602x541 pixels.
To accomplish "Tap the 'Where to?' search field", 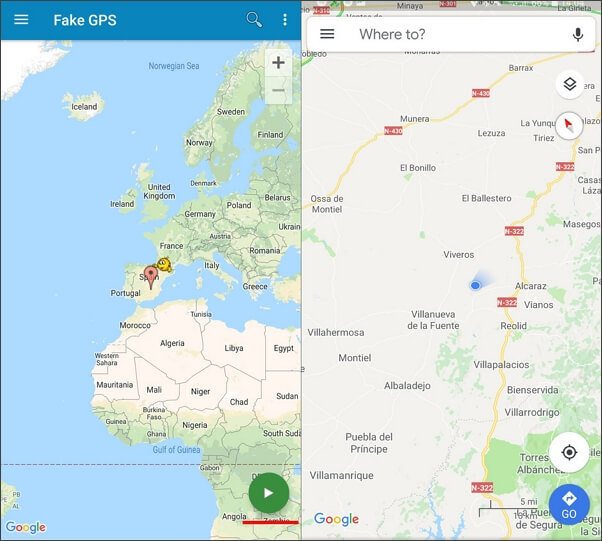I will (451, 34).
